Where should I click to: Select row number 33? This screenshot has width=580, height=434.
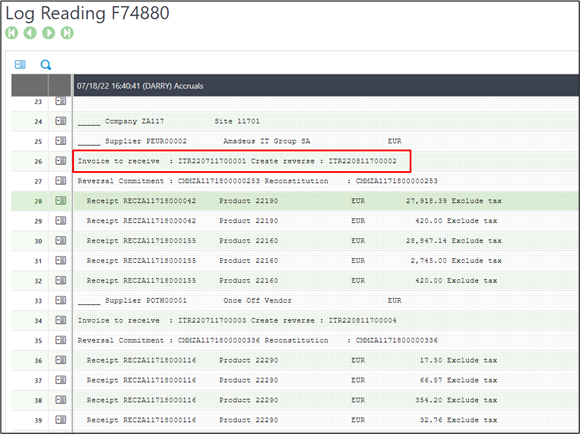(38, 301)
